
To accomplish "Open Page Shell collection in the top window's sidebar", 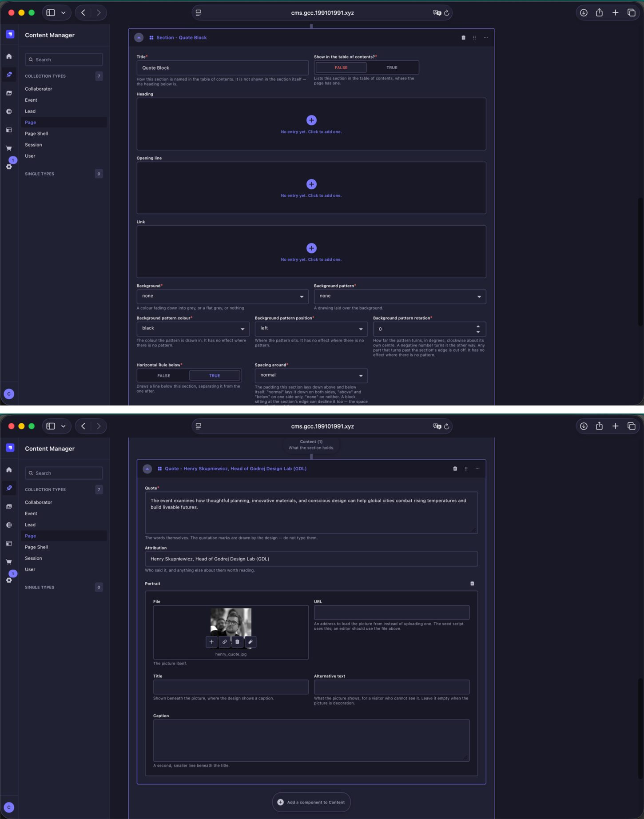I will tap(36, 134).
